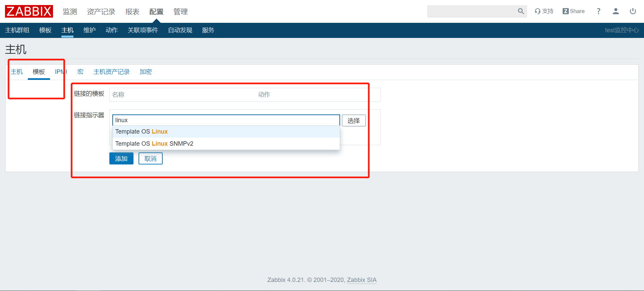Go to 动作 in the blue submenu
This screenshot has height=291, width=644.
pos(112,30)
